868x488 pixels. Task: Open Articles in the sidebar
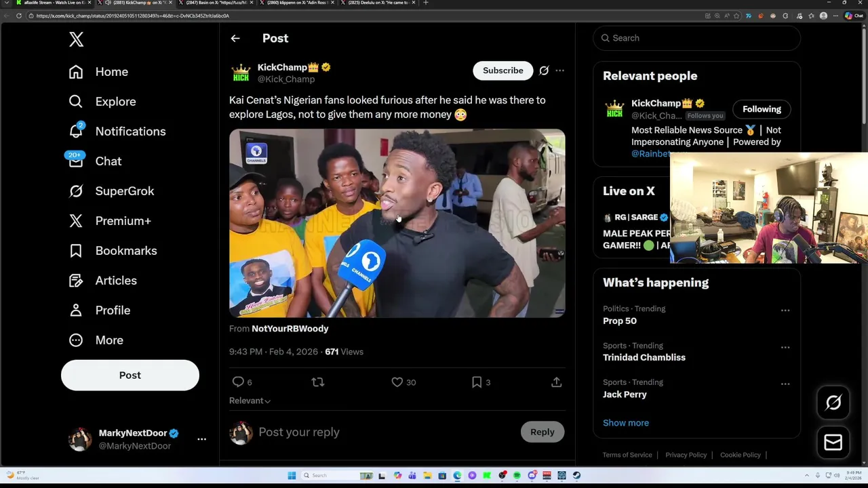click(103, 281)
